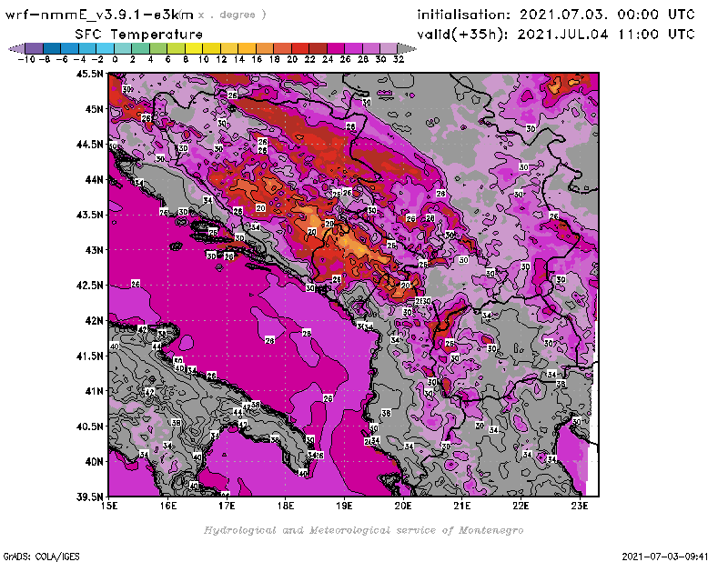Click the 39.5N latitude label

tap(89, 497)
